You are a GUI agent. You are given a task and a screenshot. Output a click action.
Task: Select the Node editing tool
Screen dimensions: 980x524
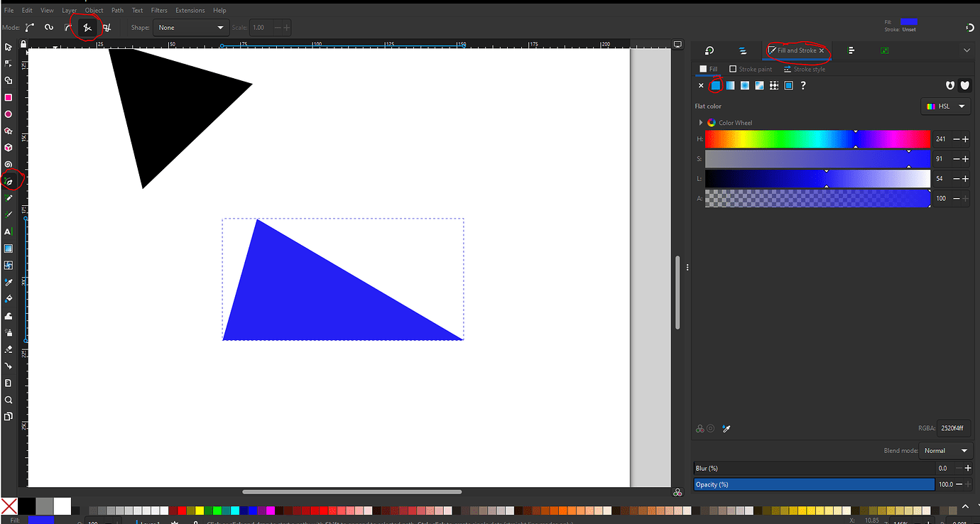9,63
